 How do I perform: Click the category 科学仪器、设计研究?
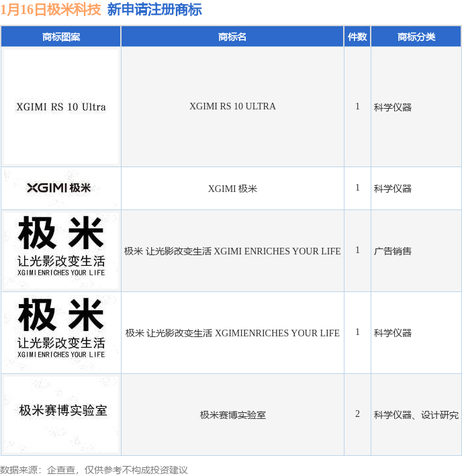(416, 415)
